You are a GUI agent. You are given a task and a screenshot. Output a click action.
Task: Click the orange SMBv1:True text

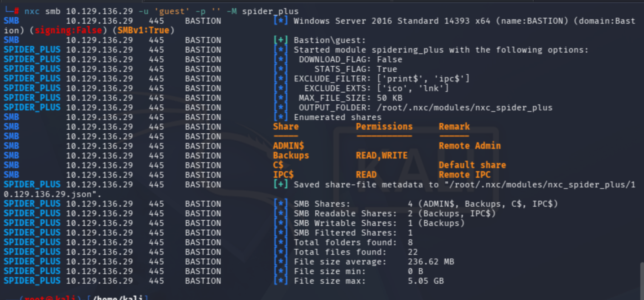[x=143, y=30]
